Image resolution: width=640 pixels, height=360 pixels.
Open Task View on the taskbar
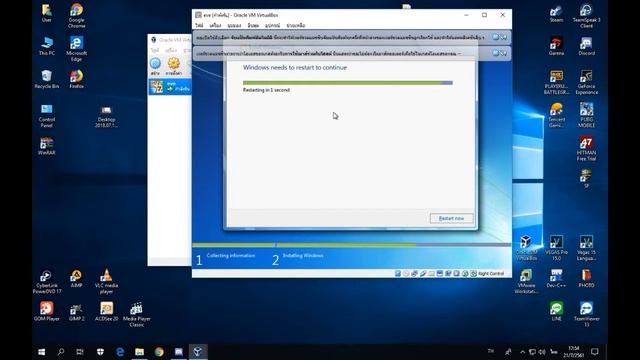[x=80, y=351]
